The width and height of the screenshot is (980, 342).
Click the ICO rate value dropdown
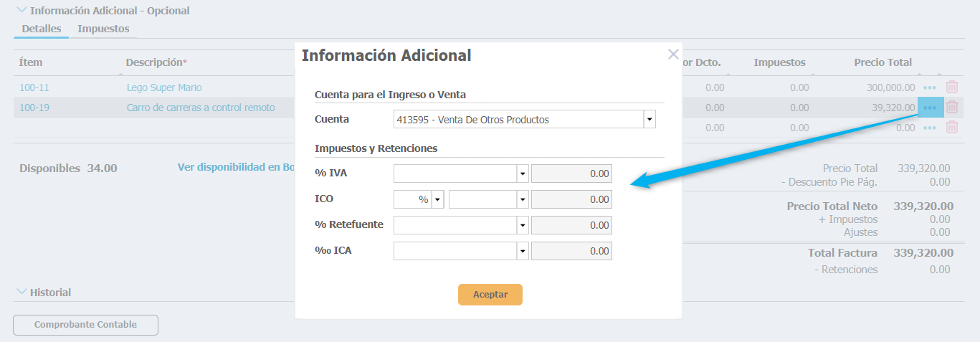pos(523,200)
